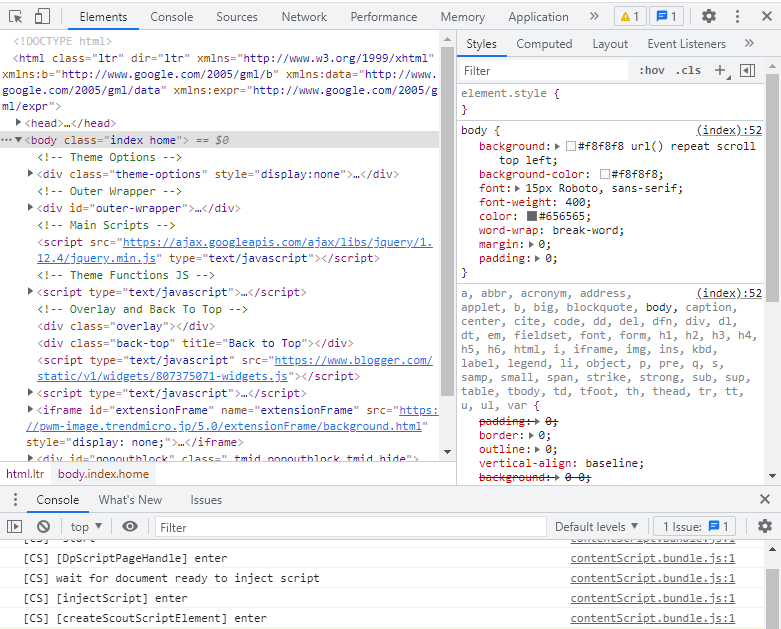Select the Elements tab
The width and height of the screenshot is (781, 629).
pyautogui.click(x=103, y=17)
